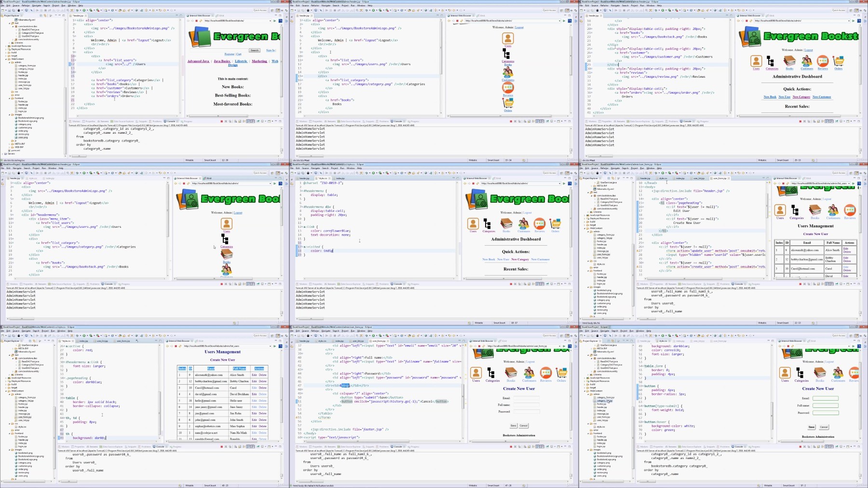Viewport: 868px width, 488px height.
Task: Click Reviews chat-bubble icon in top-right window's dashboard
Action: (x=823, y=61)
